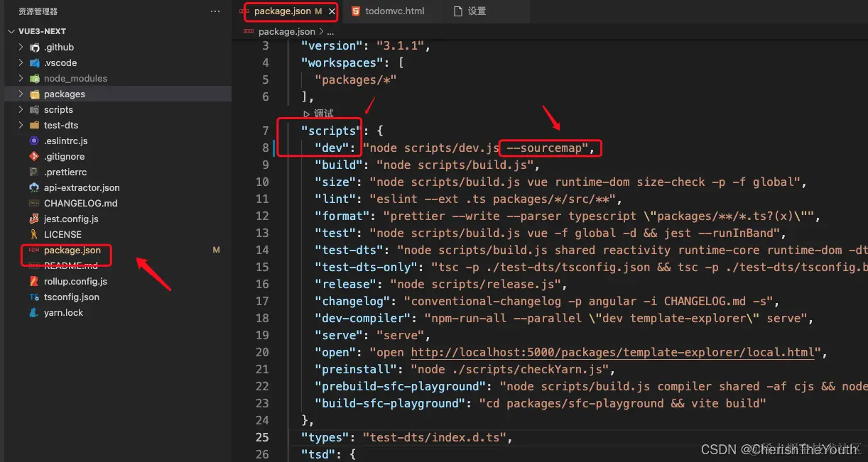868x462 pixels.
Task: Switch to the todomvc.html tab
Action: (x=393, y=11)
